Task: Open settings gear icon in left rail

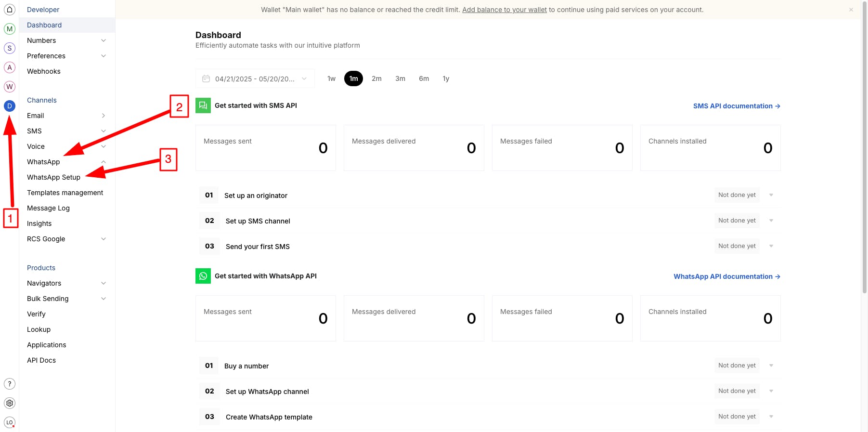Action: tap(10, 403)
